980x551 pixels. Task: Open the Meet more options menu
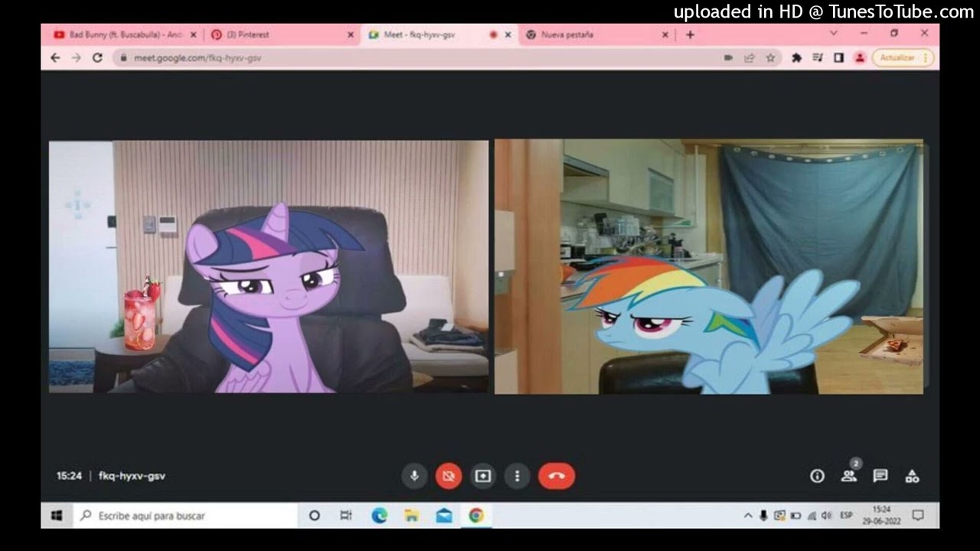517,476
